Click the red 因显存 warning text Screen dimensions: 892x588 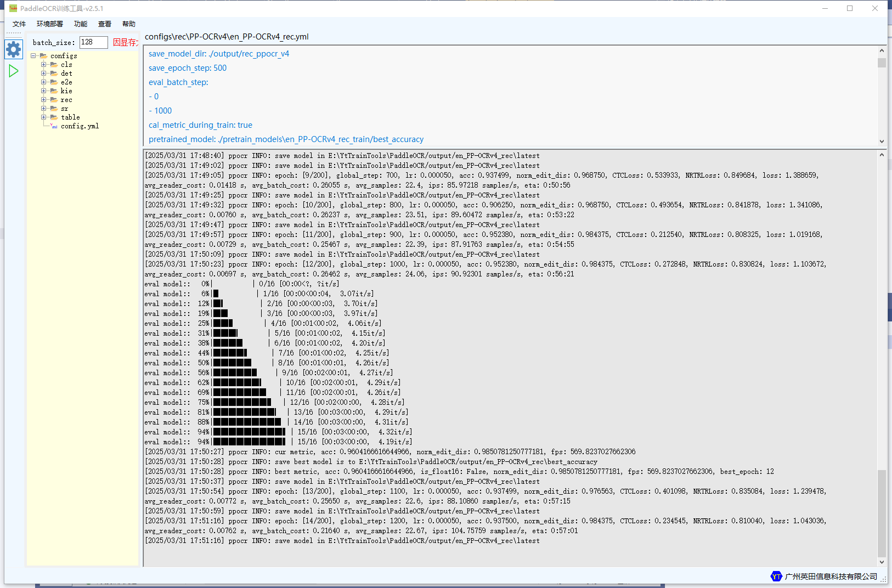pos(126,42)
